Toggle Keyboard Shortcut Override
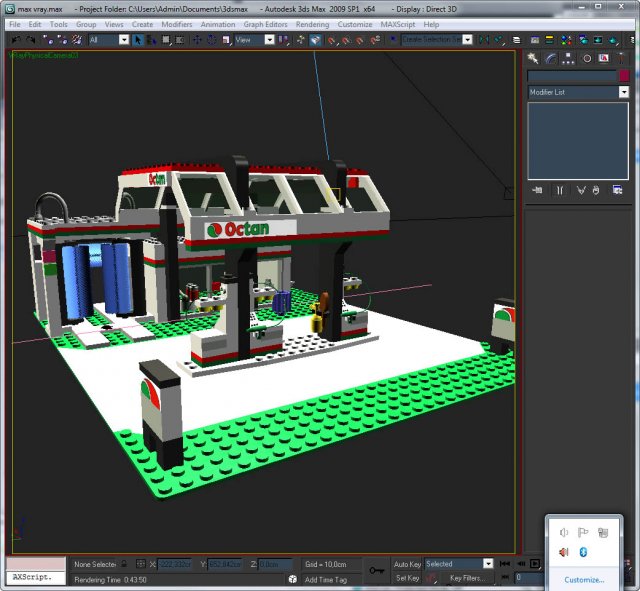 click(x=315, y=40)
